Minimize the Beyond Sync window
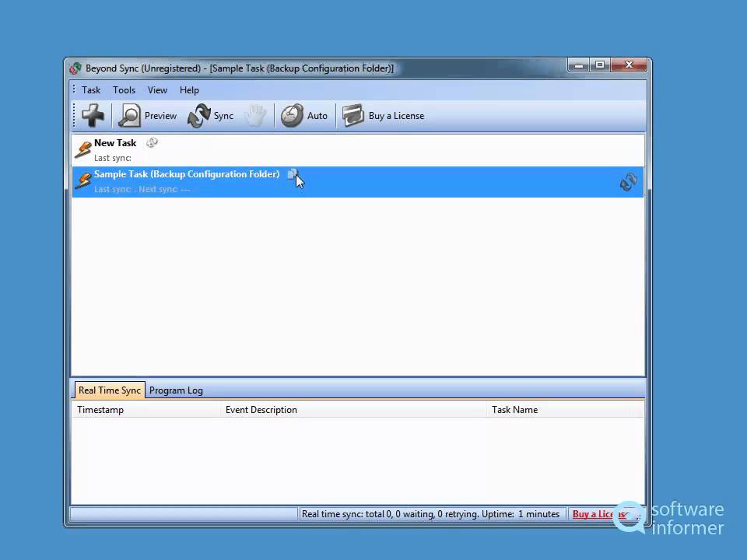The width and height of the screenshot is (747, 560). click(x=579, y=65)
